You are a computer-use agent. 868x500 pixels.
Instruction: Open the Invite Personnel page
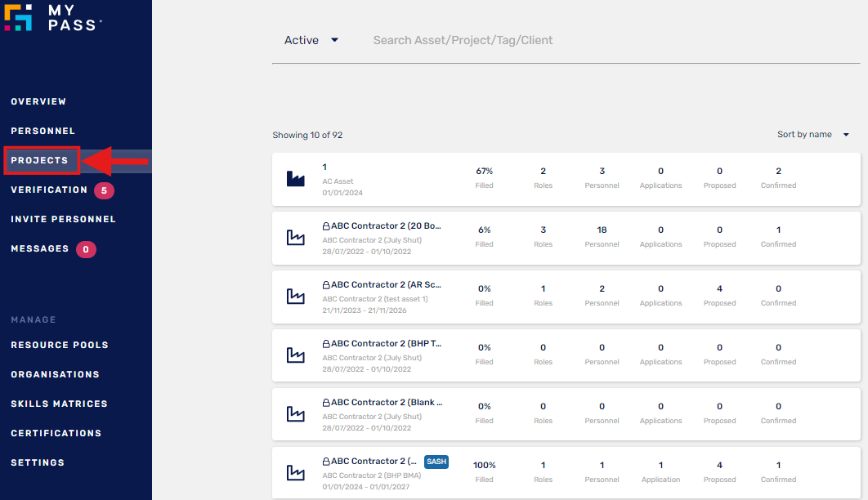pyautogui.click(x=63, y=220)
